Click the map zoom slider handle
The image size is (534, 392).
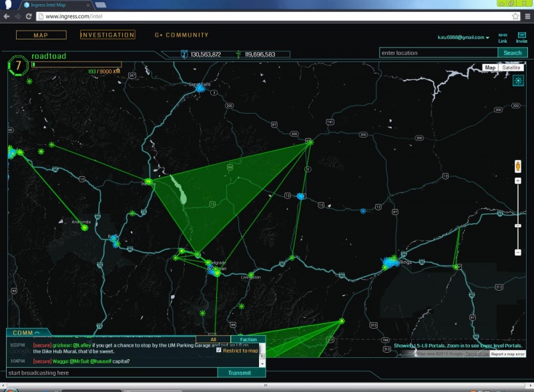tap(518, 226)
